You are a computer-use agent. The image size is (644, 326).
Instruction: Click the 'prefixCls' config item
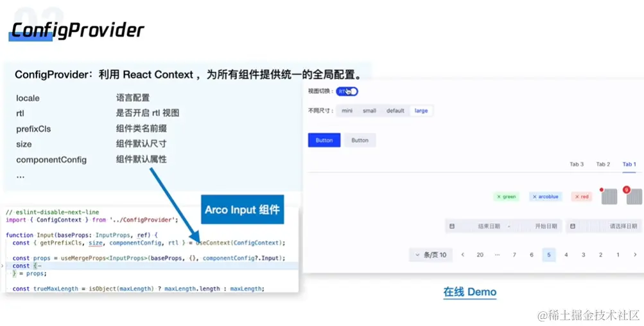pyautogui.click(x=33, y=129)
